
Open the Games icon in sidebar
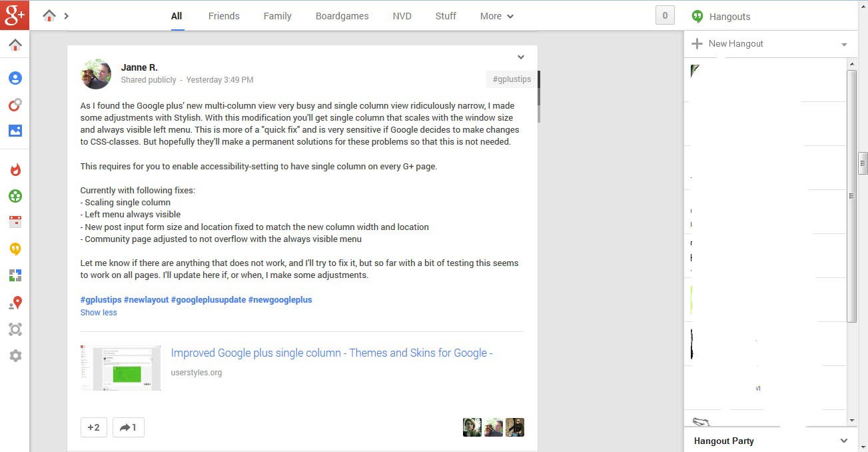(x=15, y=329)
